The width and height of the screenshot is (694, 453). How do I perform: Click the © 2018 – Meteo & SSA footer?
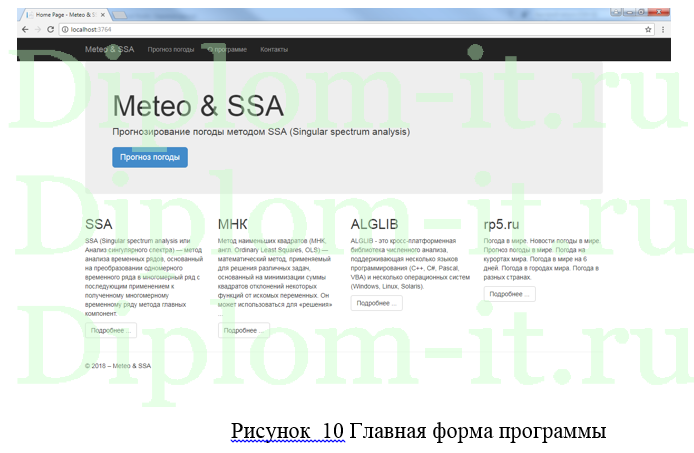118,366
